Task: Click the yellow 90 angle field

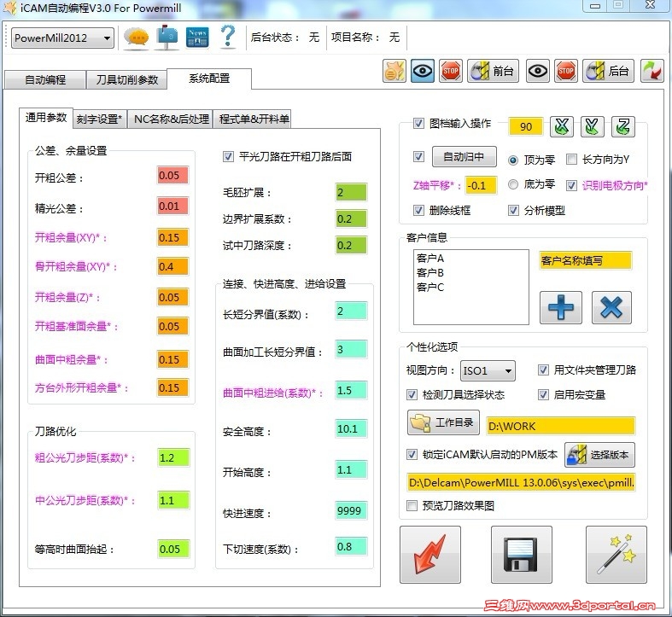Action: (x=526, y=127)
